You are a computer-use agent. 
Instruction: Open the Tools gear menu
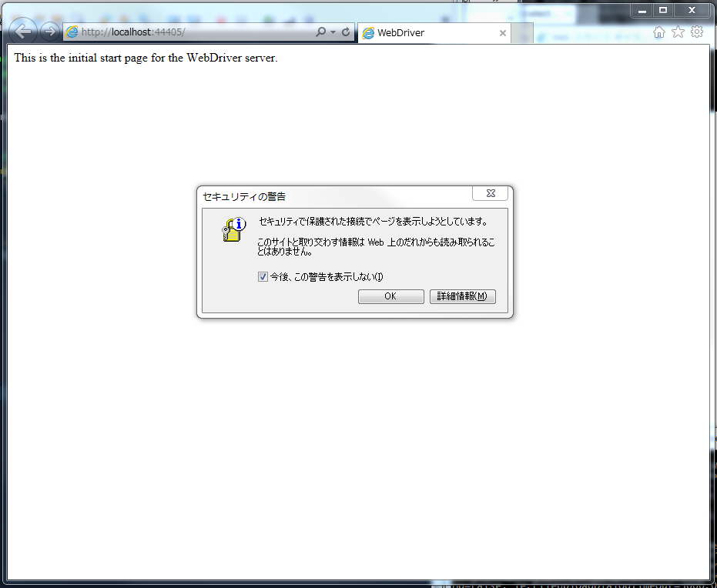tap(697, 32)
